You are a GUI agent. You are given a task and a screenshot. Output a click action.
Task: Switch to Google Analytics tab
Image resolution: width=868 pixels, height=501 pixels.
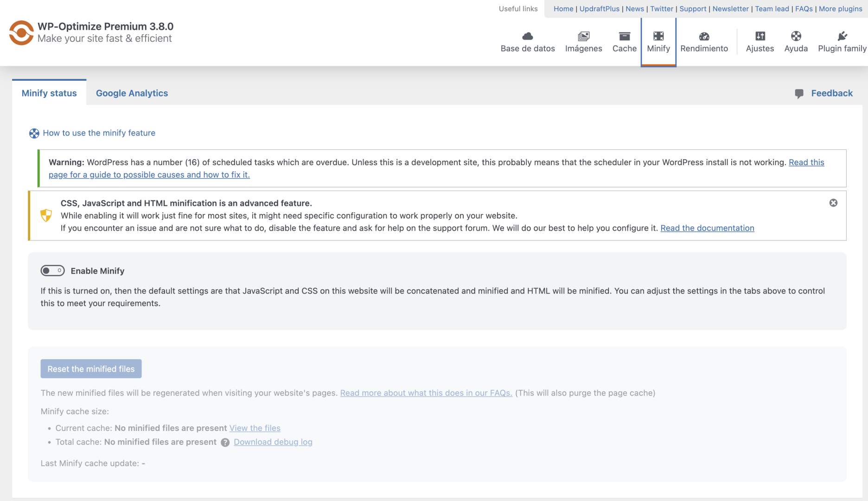point(132,93)
